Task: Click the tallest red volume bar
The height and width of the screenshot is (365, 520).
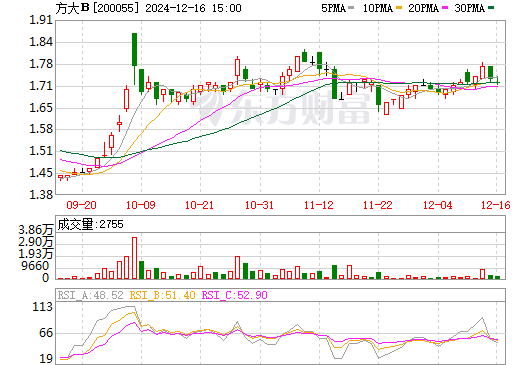Action: [x=134, y=258]
